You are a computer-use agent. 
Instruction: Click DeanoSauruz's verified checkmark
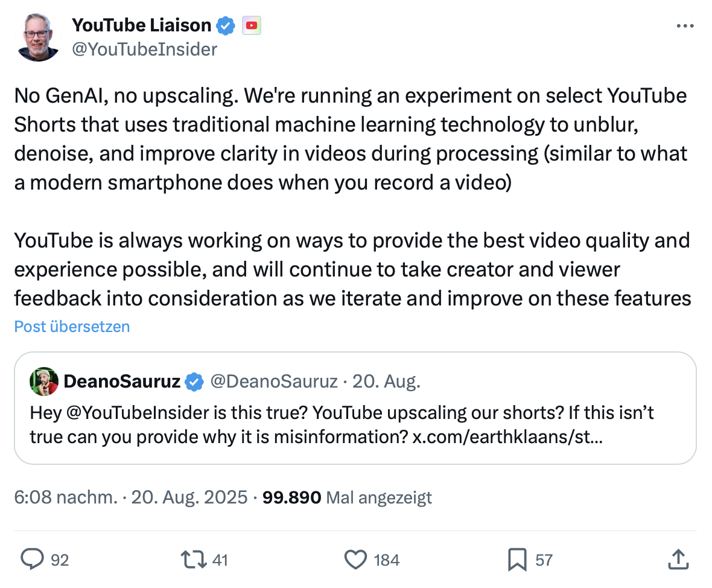(194, 382)
